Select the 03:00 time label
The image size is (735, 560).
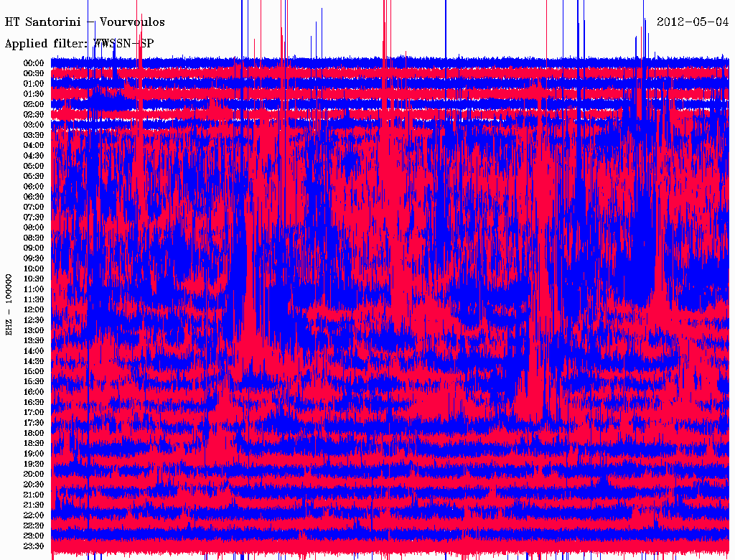tap(34, 125)
